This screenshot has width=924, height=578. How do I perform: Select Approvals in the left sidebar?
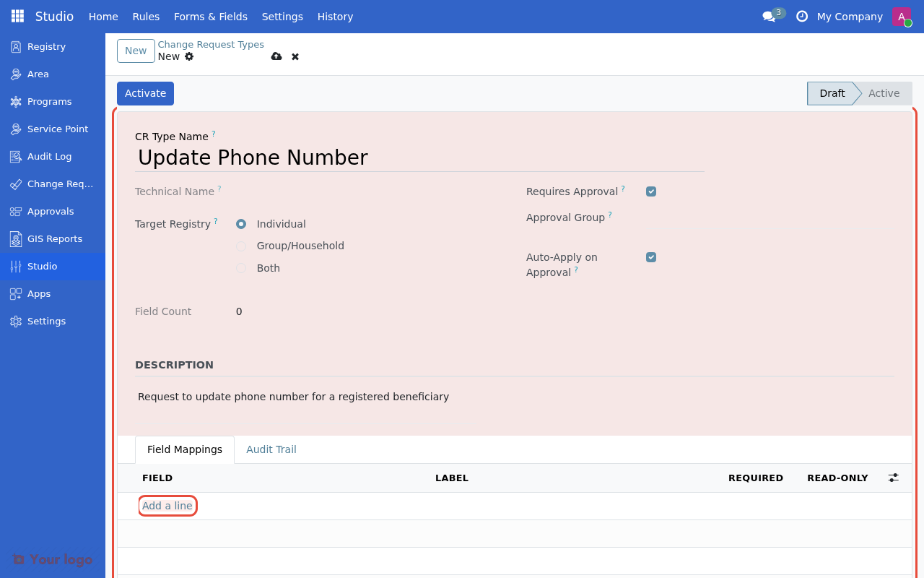50,211
